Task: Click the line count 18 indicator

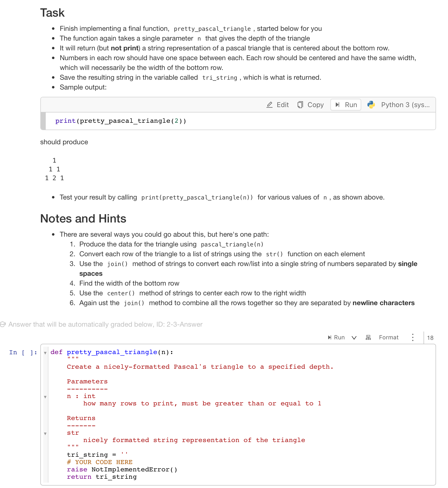Action: tap(430, 338)
